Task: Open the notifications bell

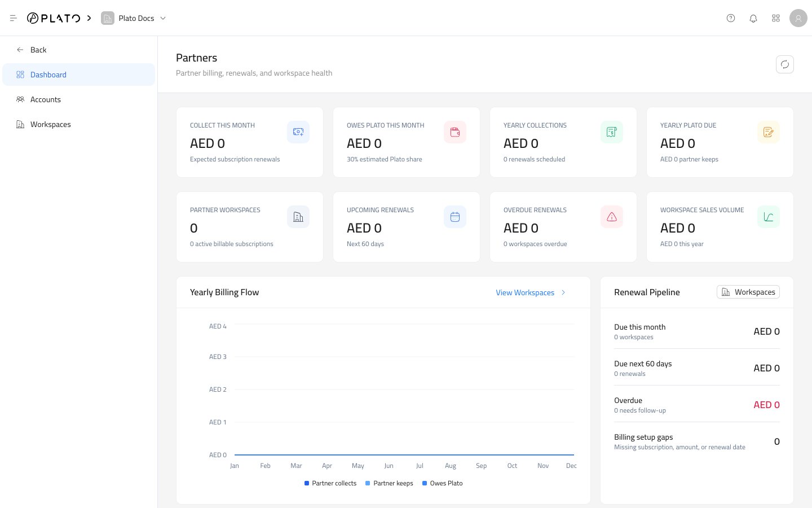Action: coord(753,18)
